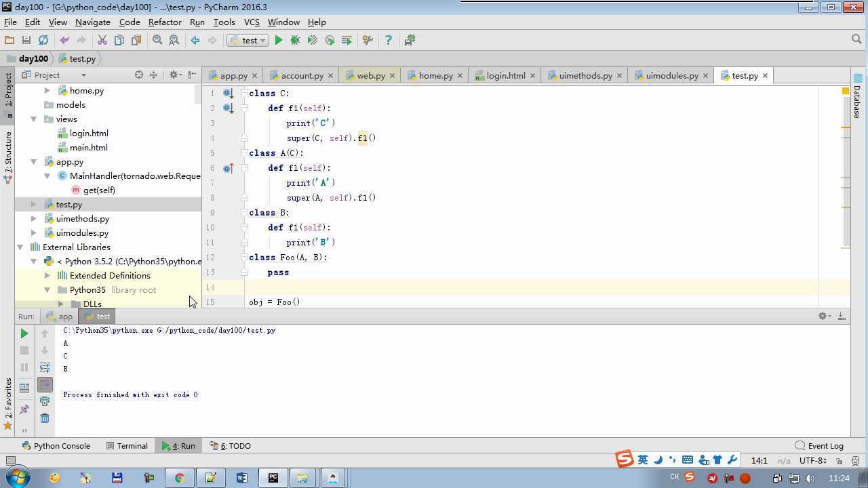Viewport: 868px width, 488px height.
Task: Save all files via the floppy icon
Action: point(26,41)
